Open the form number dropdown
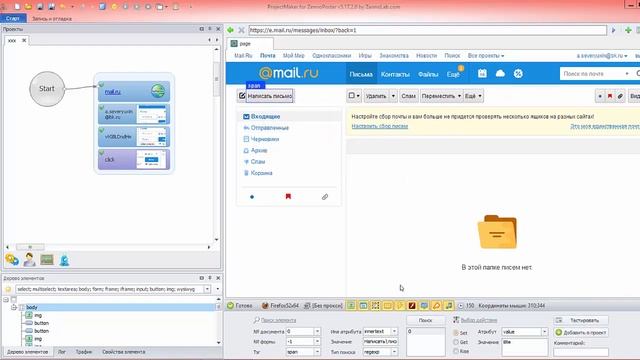 pos(317,341)
